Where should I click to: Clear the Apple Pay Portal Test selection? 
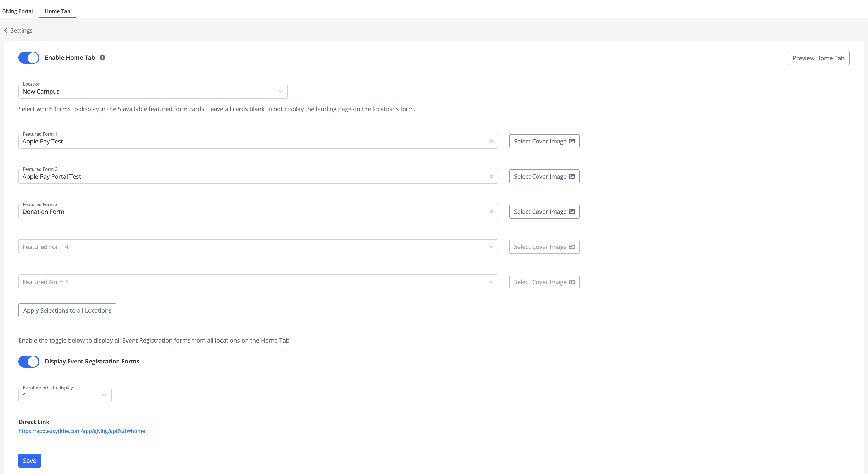pyautogui.click(x=491, y=176)
